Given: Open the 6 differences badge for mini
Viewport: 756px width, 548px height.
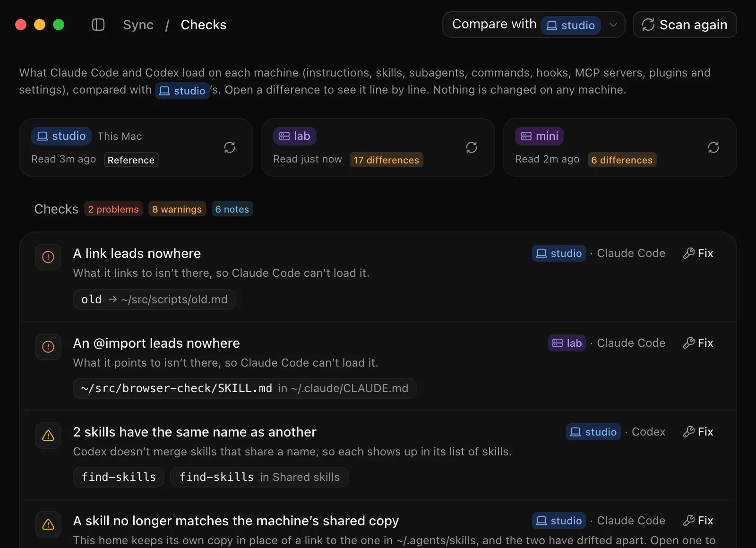Looking at the screenshot, I should (622, 160).
